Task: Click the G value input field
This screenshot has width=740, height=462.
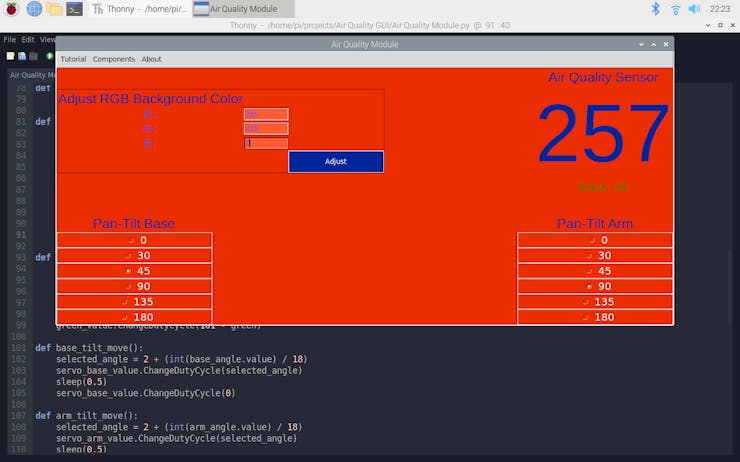Action: [266, 129]
